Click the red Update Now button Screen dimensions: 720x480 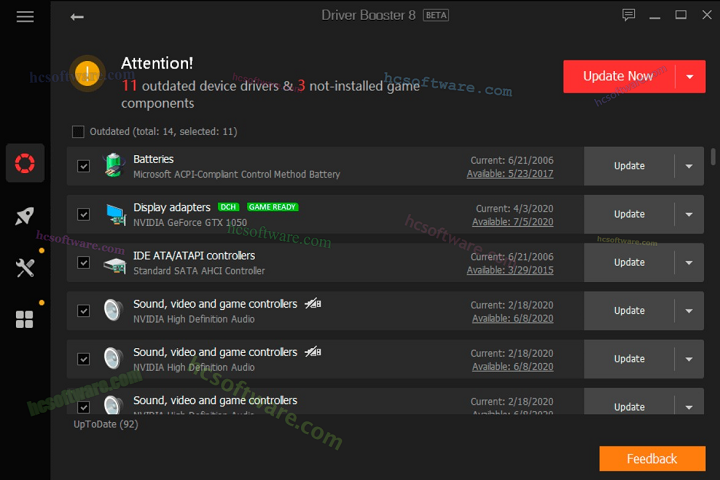point(619,76)
